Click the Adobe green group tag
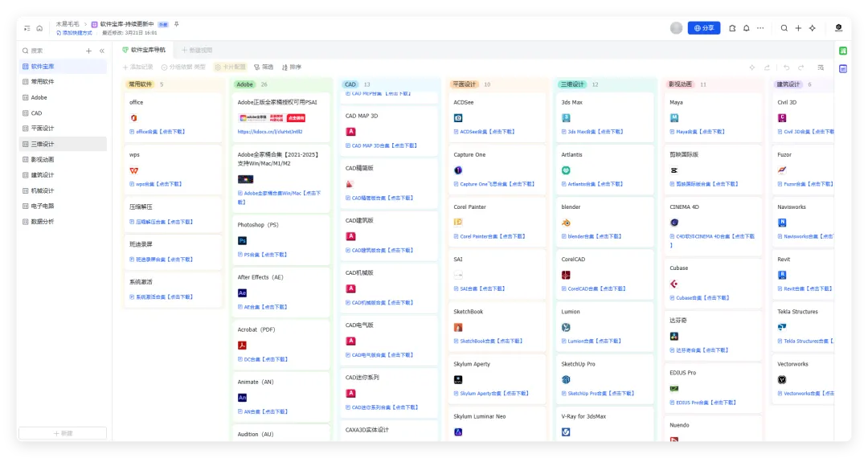868x458 pixels. point(244,84)
